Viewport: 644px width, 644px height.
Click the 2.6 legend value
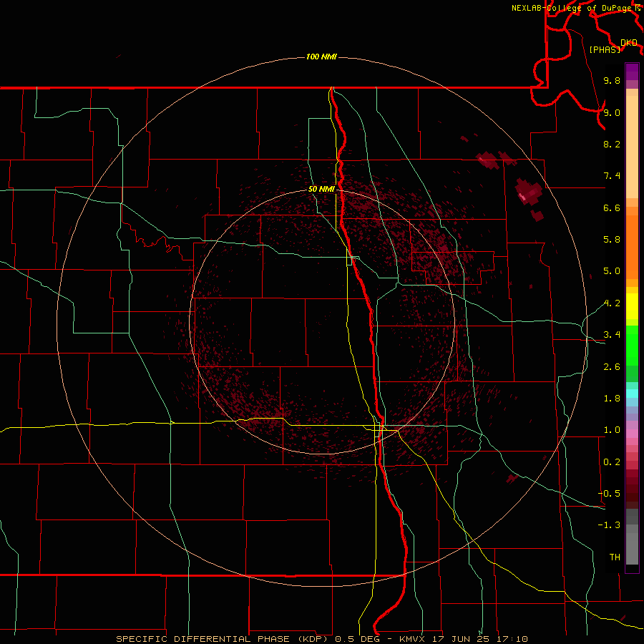612,367
